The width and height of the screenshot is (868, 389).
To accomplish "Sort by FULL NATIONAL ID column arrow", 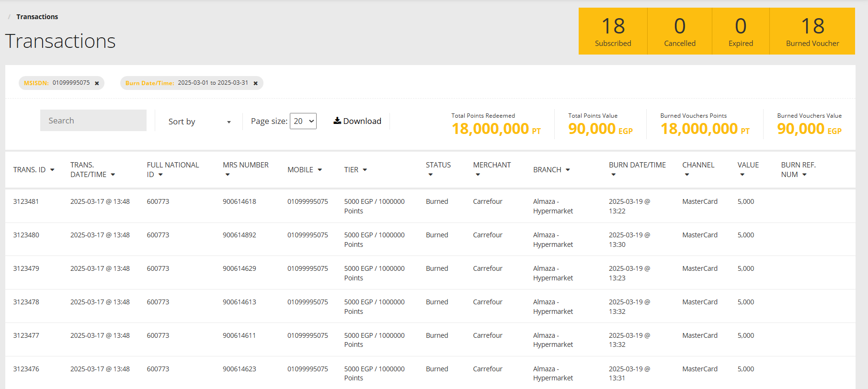I will pos(160,175).
